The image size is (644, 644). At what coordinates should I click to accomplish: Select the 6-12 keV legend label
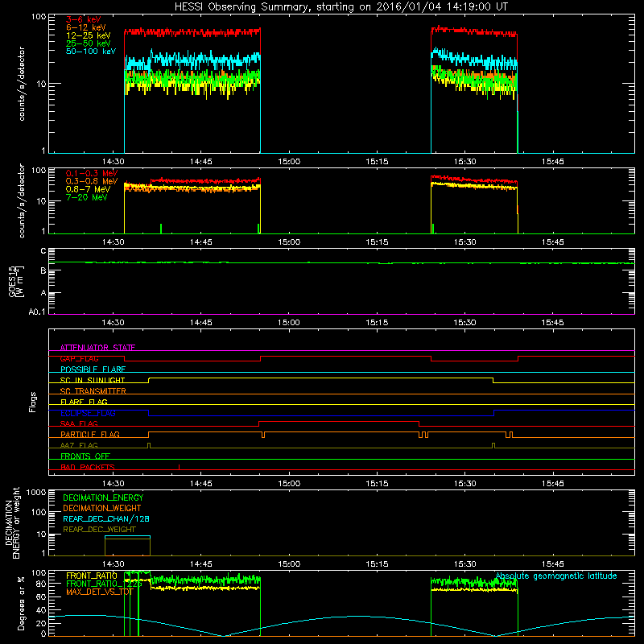(85, 27)
